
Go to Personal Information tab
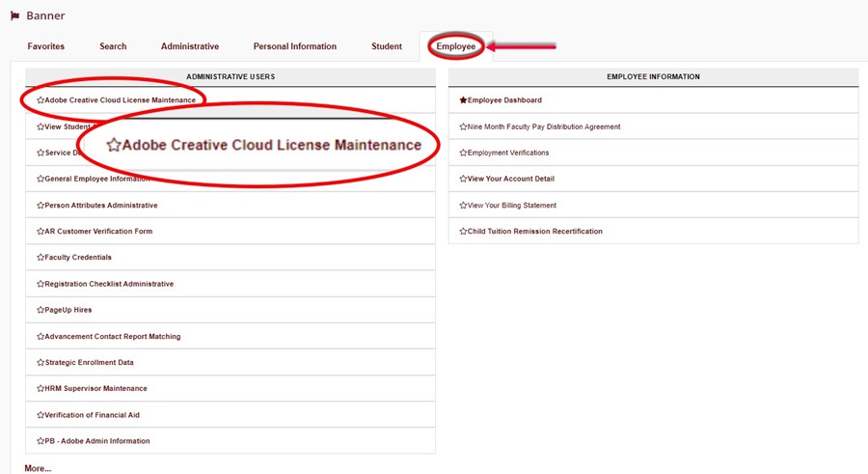tap(295, 46)
